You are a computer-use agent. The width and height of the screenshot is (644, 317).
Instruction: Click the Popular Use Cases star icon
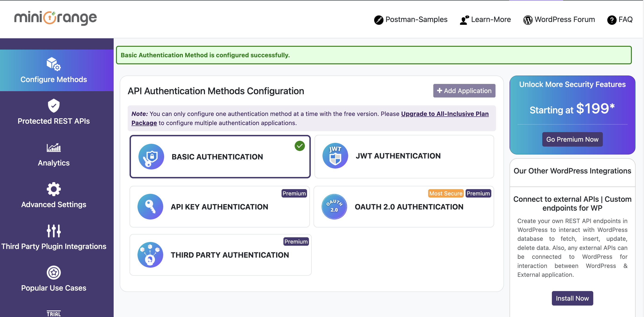click(54, 273)
